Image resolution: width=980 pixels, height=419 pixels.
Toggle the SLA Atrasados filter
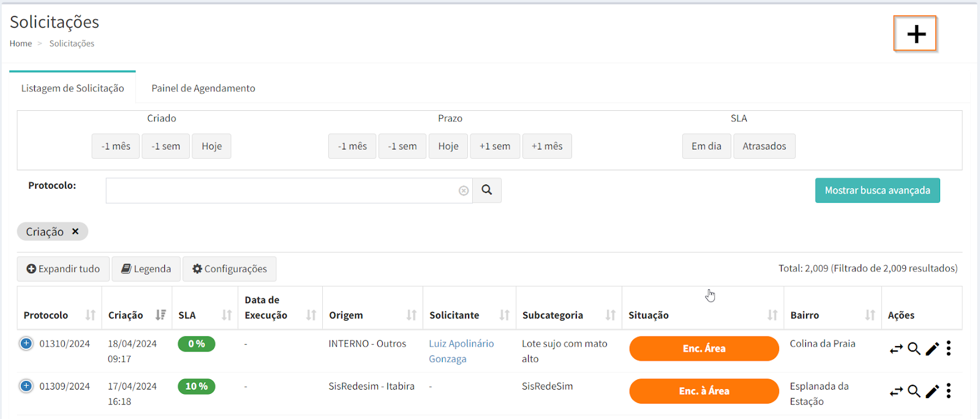[x=764, y=146]
